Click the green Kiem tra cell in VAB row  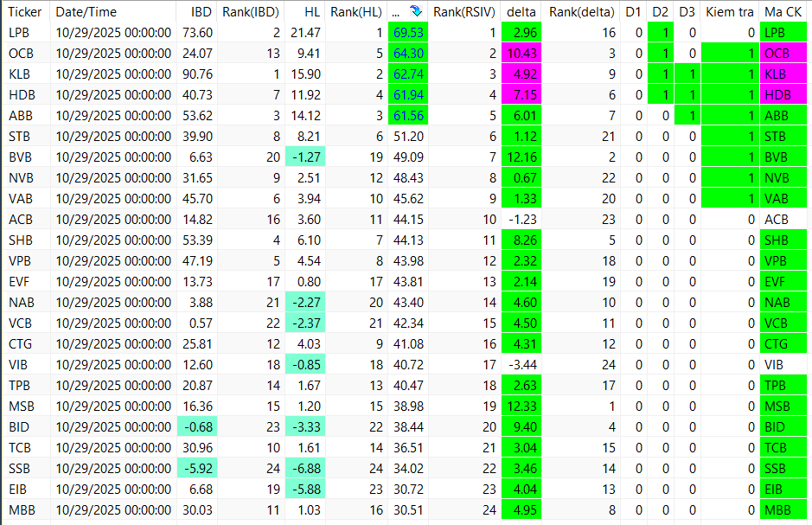point(730,199)
